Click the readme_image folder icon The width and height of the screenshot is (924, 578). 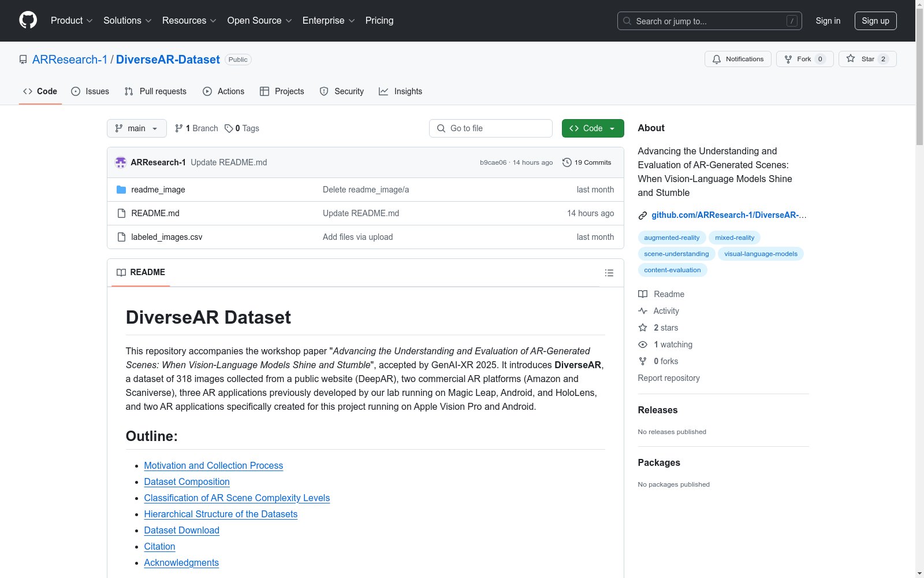pos(121,190)
